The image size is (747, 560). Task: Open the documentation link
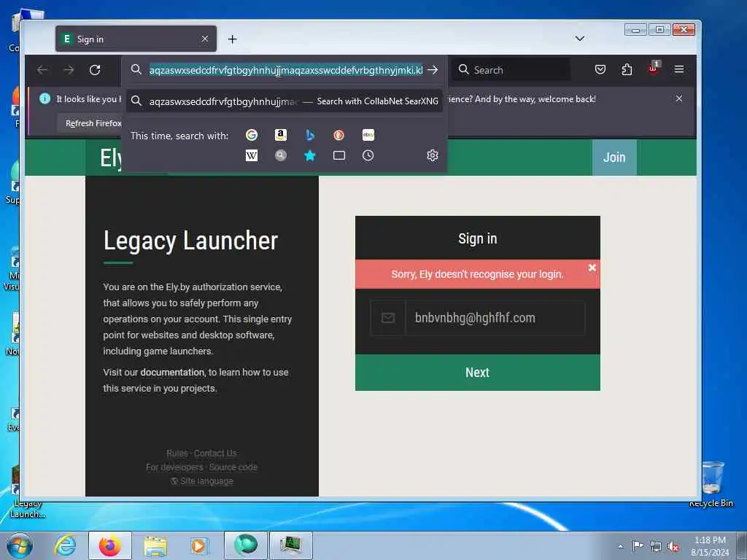click(x=172, y=373)
